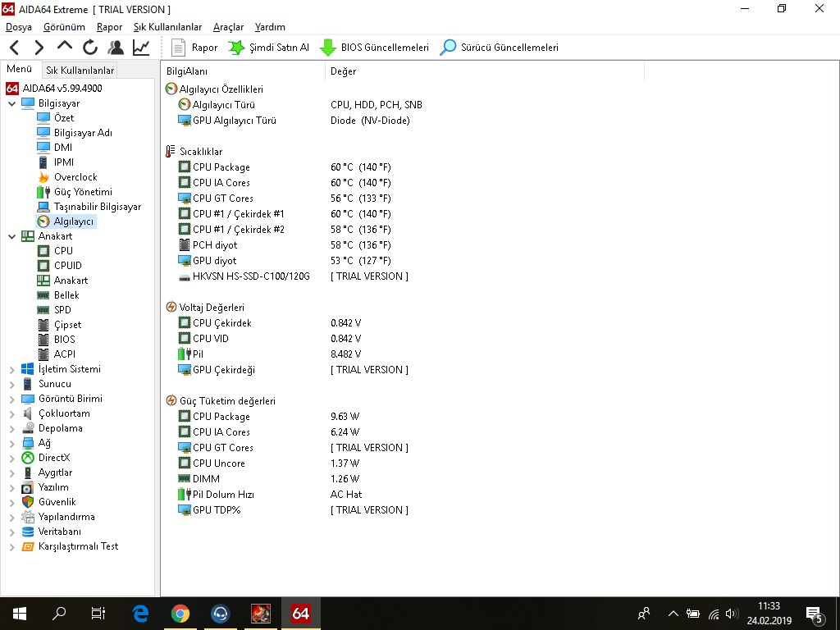Screen dimensions: 840x630
Task: Select CPU chip icon under Anakart
Action: coord(43,251)
